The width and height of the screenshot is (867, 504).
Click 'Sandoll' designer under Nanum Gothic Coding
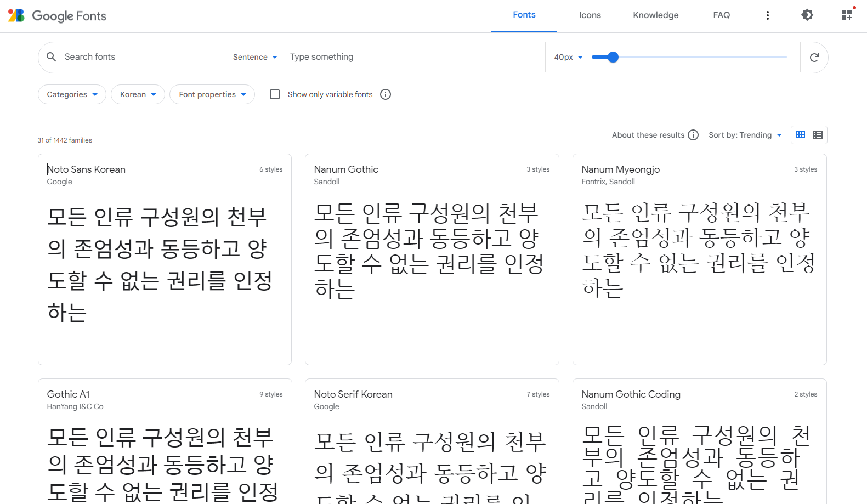tap(594, 406)
